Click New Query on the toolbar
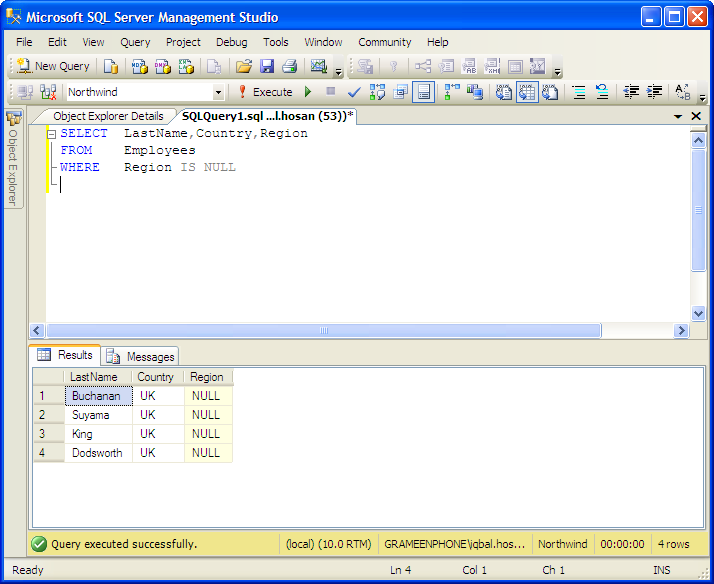Image resolution: width=714 pixels, height=584 pixels. tap(54, 66)
